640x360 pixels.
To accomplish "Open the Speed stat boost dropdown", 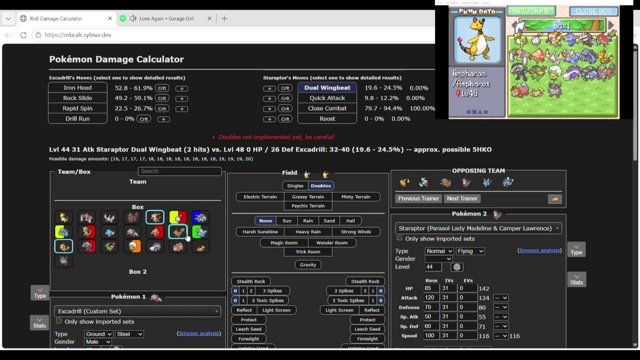I will coord(501,336).
